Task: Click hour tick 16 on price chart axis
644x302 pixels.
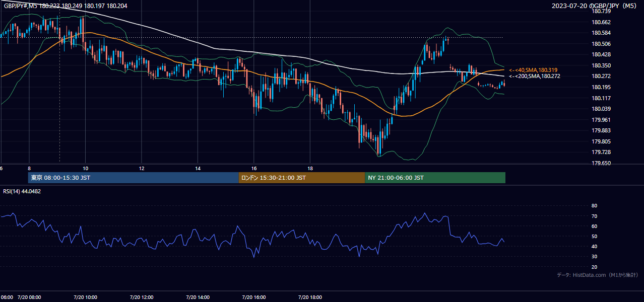Action: (x=254, y=168)
